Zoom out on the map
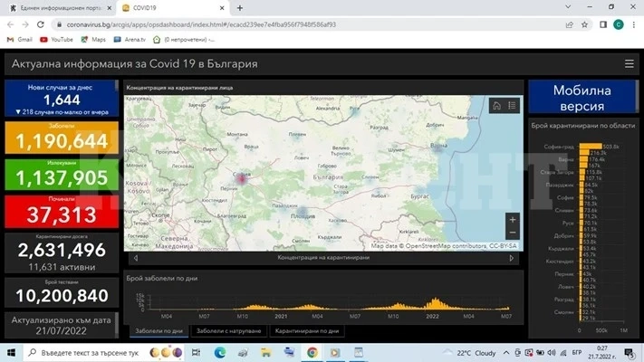This screenshot has width=644, height=362. [x=512, y=233]
